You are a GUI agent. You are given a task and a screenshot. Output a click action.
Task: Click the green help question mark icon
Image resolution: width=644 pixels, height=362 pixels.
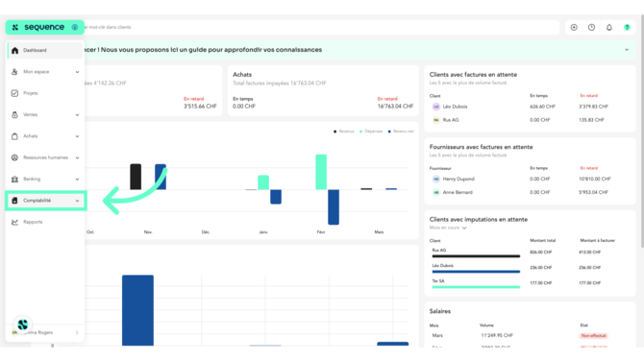627,28
